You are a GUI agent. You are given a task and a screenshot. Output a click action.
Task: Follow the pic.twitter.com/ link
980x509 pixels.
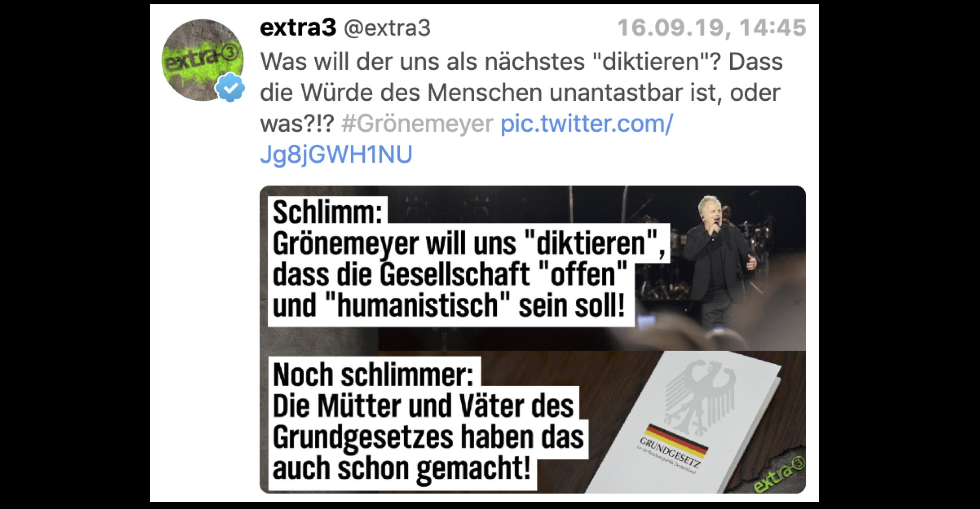click(x=587, y=124)
